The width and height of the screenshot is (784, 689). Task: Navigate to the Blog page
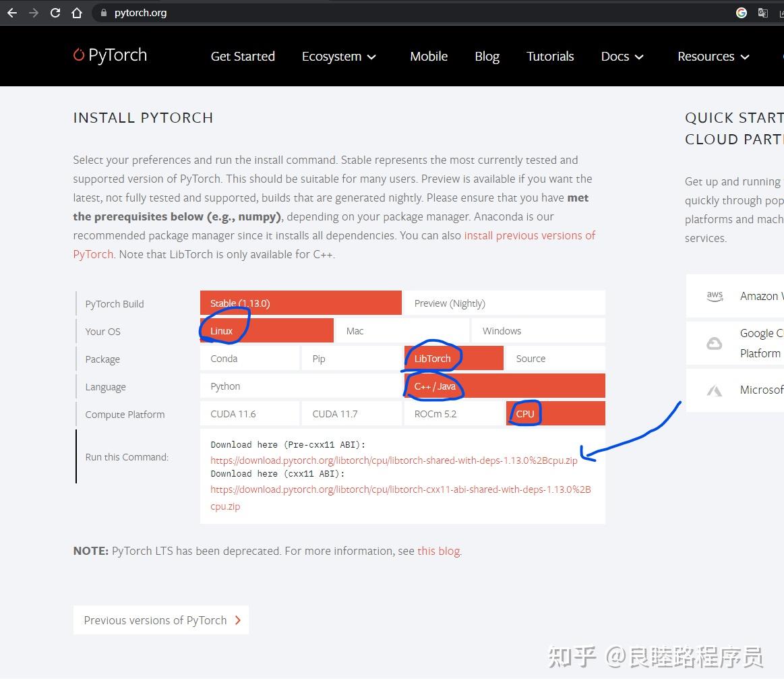pos(487,57)
